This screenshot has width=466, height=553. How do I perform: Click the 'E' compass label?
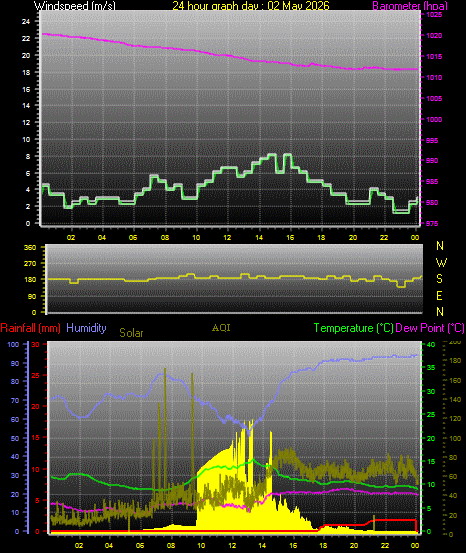point(439,296)
